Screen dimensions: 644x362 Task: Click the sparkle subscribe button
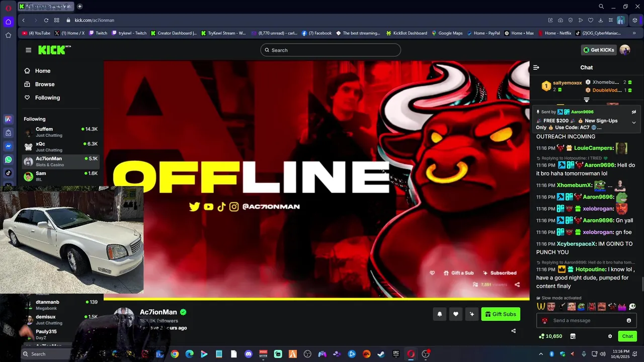(x=472, y=314)
